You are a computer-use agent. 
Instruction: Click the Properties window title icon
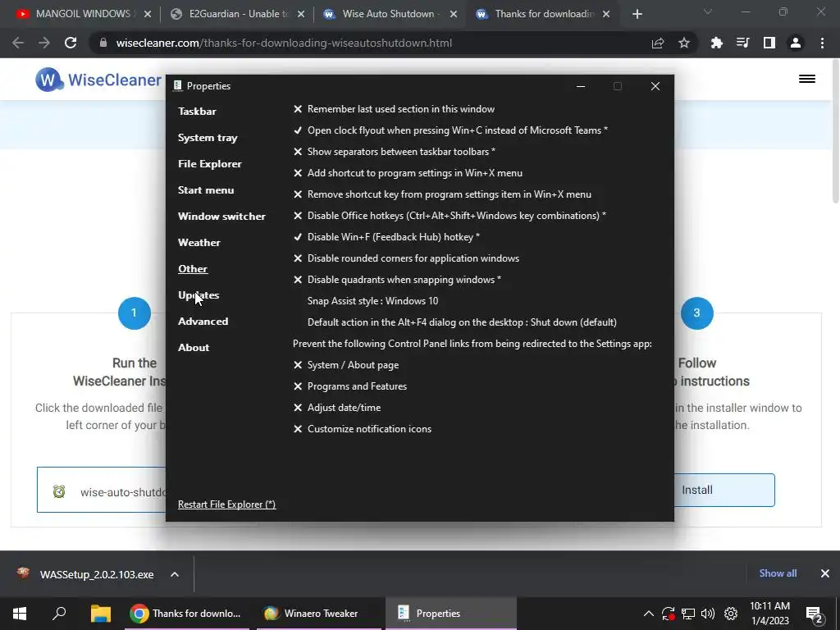pyautogui.click(x=178, y=85)
